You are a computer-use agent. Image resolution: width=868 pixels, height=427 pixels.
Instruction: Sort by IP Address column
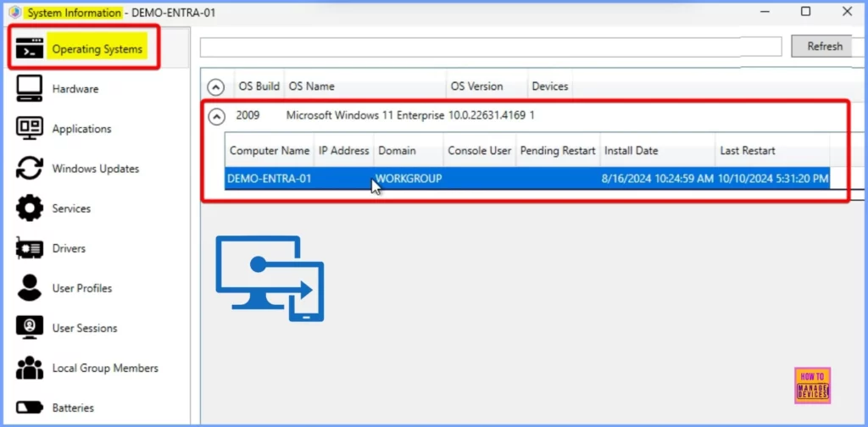click(x=344, y=151)
